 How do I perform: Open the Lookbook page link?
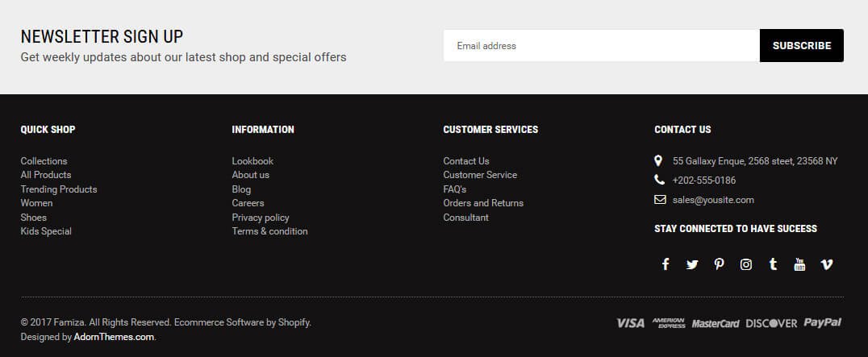252,161
